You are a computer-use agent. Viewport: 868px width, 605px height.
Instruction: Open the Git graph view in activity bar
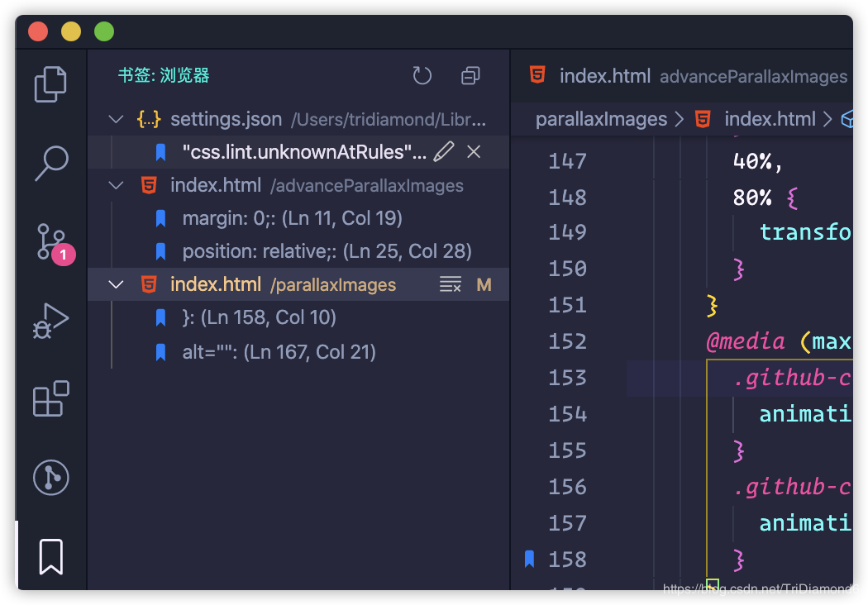point(51,478)
